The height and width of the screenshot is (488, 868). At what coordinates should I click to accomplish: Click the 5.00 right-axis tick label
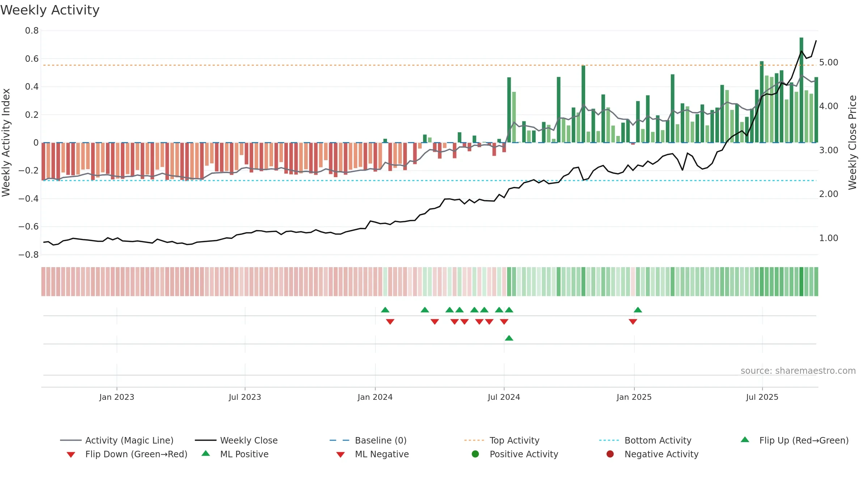(829, 63)
